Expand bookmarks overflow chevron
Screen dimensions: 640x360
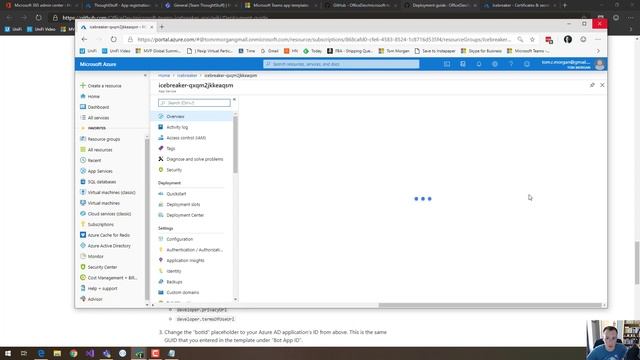(x=598, y=51)
